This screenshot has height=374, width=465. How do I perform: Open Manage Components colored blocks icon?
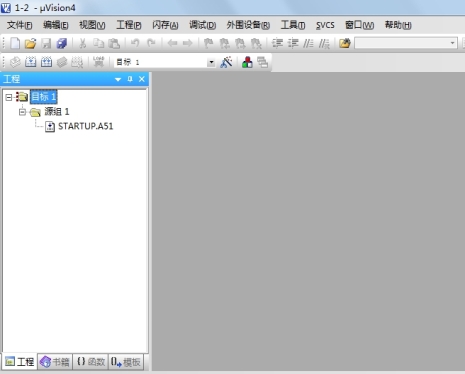247,62
